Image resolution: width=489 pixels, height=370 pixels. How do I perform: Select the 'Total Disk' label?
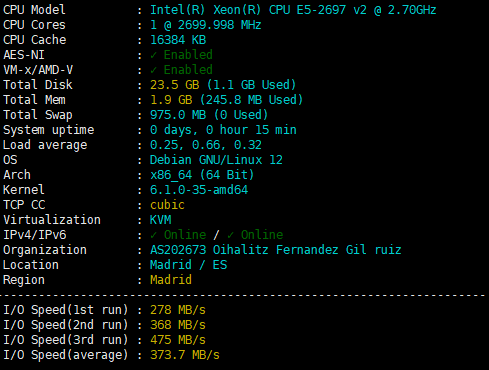coord(38,85)
